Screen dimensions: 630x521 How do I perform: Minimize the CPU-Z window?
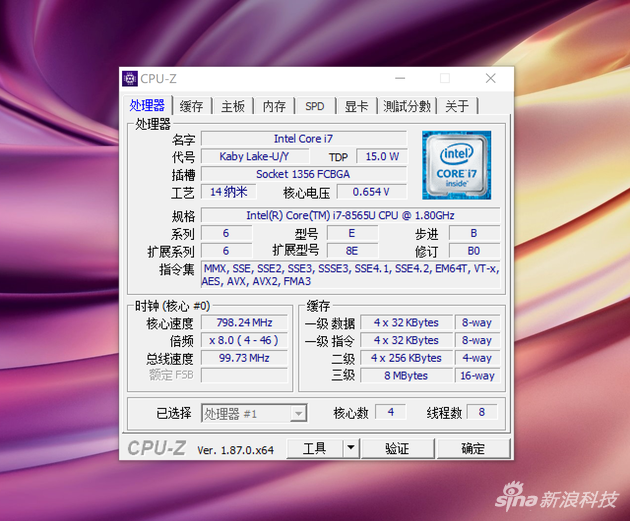(400, 78)
